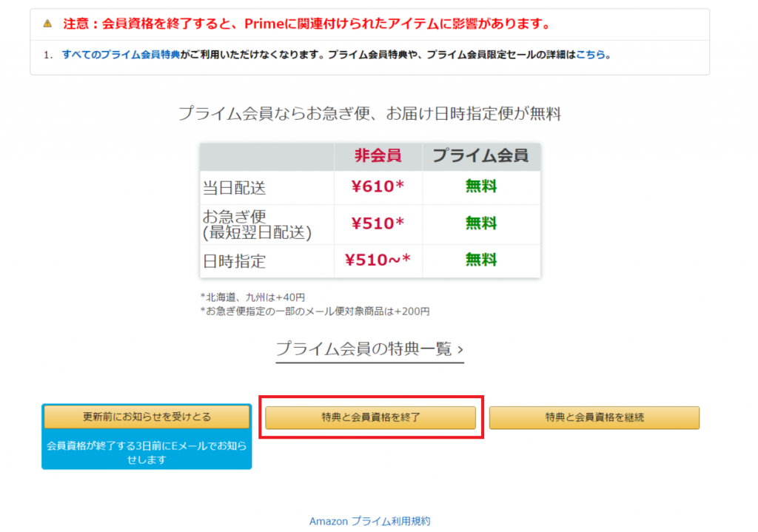
Task: Expand プライム会員の特典一覧 benefits list
Action: click(x=363, y=349)
